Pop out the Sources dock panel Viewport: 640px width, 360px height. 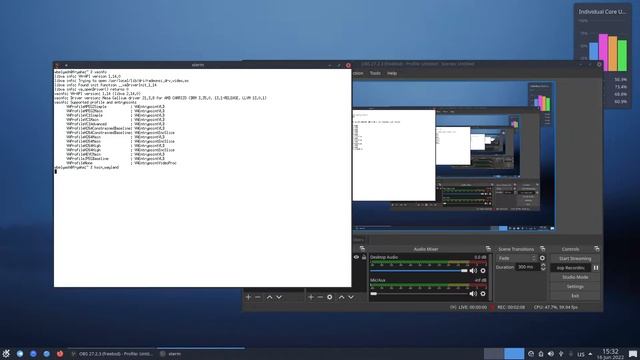362,249
